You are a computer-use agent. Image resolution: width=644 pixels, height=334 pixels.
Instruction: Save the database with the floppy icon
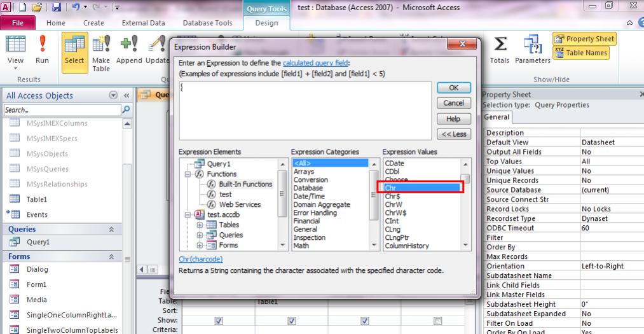(x=57, y=7)
